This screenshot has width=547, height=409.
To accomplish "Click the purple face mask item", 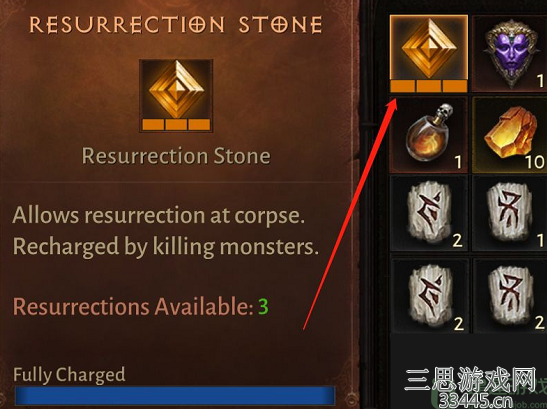I will pyautogui.click(x=511, y=54).
